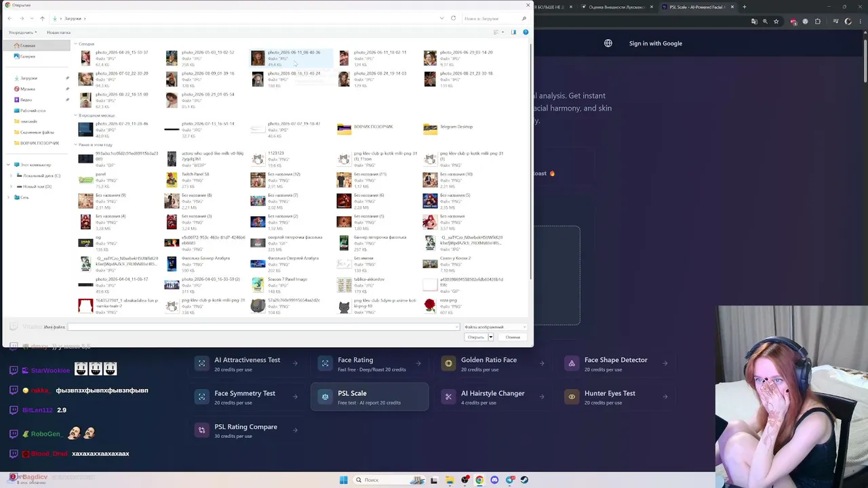The image size is (868, 488).
Task: Select the Telegram Desktop folder in the file list
Action: 456,127
